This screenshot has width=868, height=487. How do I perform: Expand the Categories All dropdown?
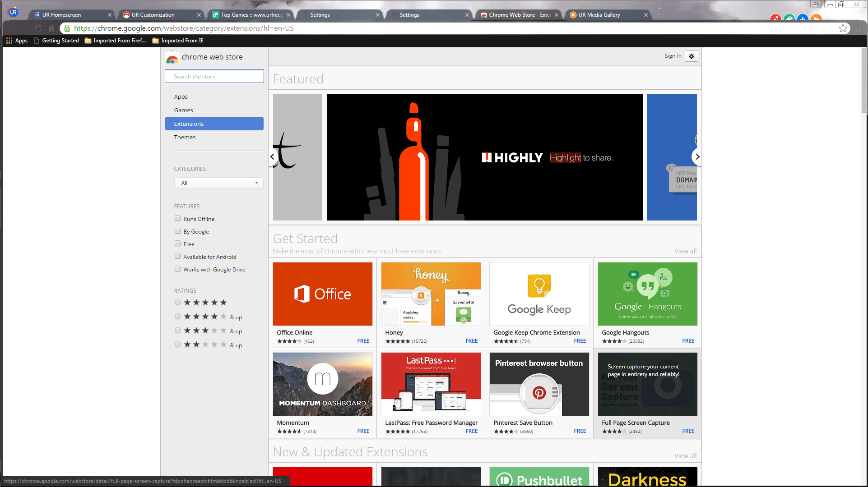pyautogui.click(x=218, y=183)
